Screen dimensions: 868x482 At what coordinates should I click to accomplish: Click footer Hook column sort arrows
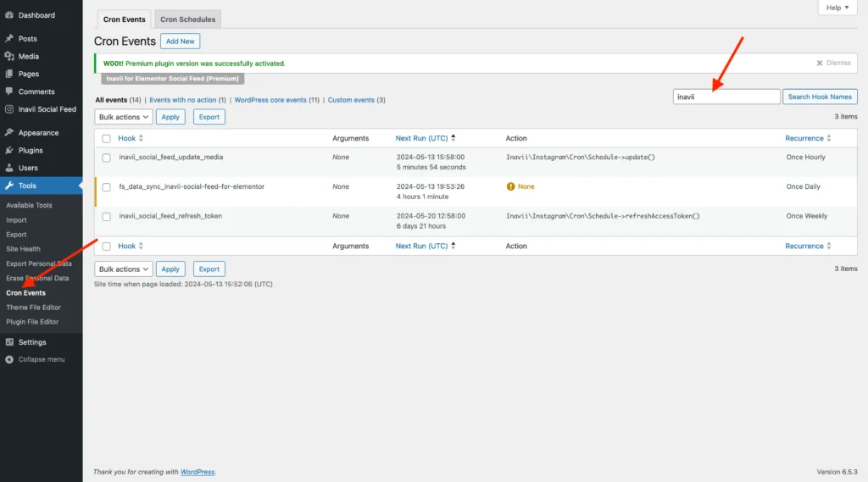click(141, 246)
